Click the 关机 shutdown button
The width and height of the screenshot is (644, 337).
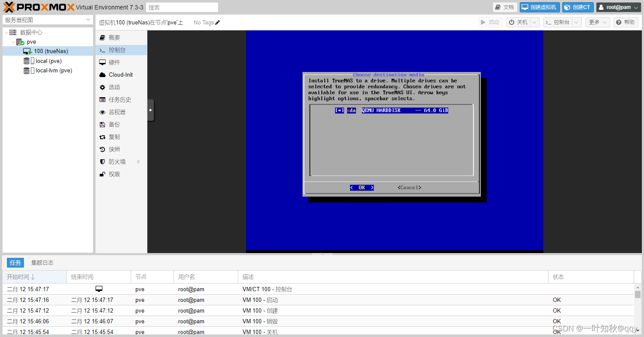pos(518,22)
